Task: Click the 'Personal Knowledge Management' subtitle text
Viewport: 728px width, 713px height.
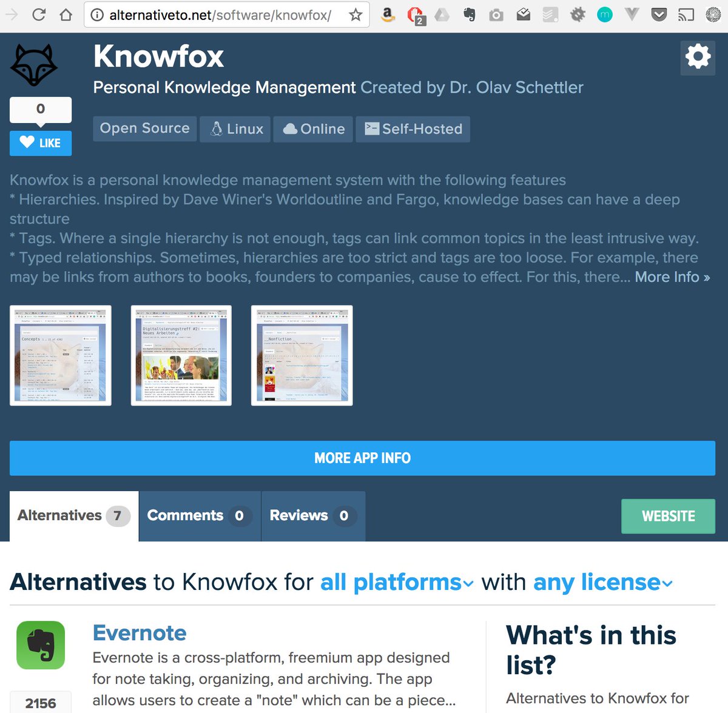Action: tap(224, 87)
